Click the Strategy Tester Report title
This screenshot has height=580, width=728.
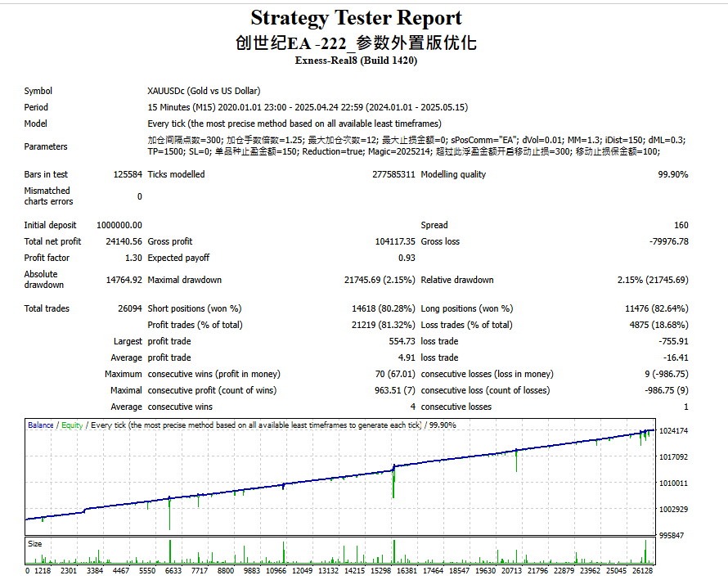[356, 18]
